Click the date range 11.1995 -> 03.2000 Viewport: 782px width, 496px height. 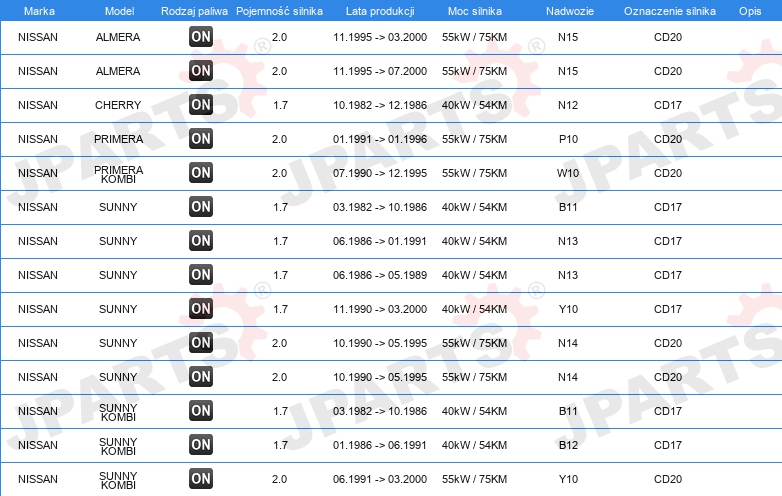[380, 37]
